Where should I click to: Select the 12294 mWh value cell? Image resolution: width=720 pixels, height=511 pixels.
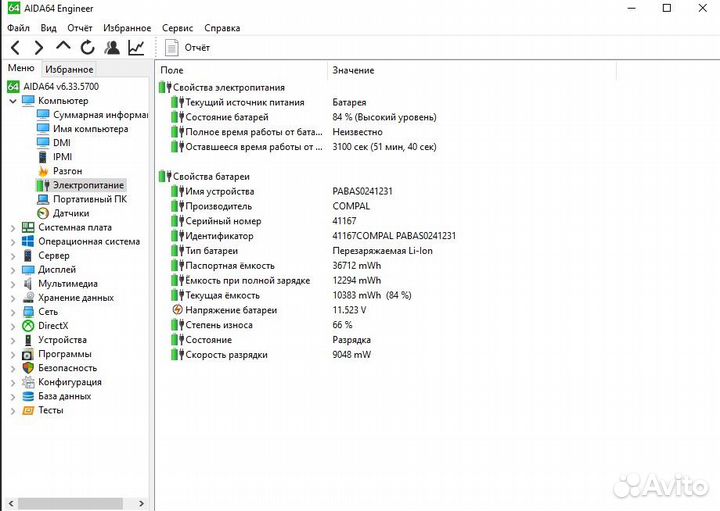coord(357,280)
